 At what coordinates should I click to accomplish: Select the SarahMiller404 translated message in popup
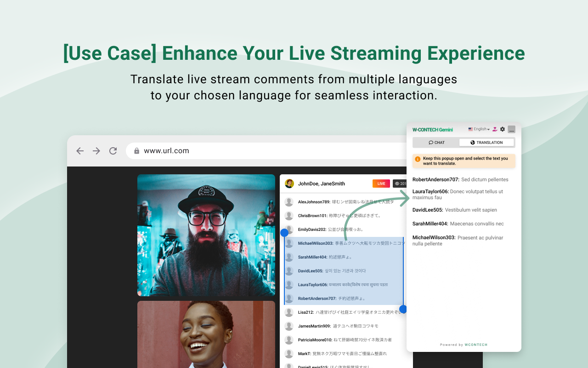tap(458, 224)
